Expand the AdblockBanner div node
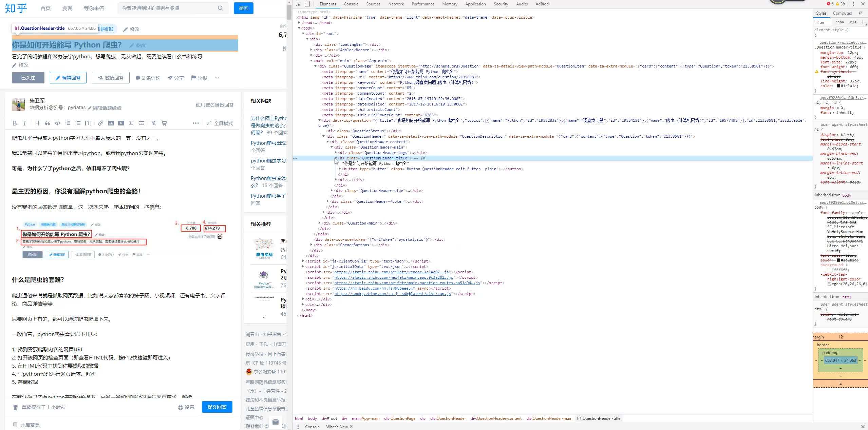This screenshot has width=868, height=430. pos(312,50)
